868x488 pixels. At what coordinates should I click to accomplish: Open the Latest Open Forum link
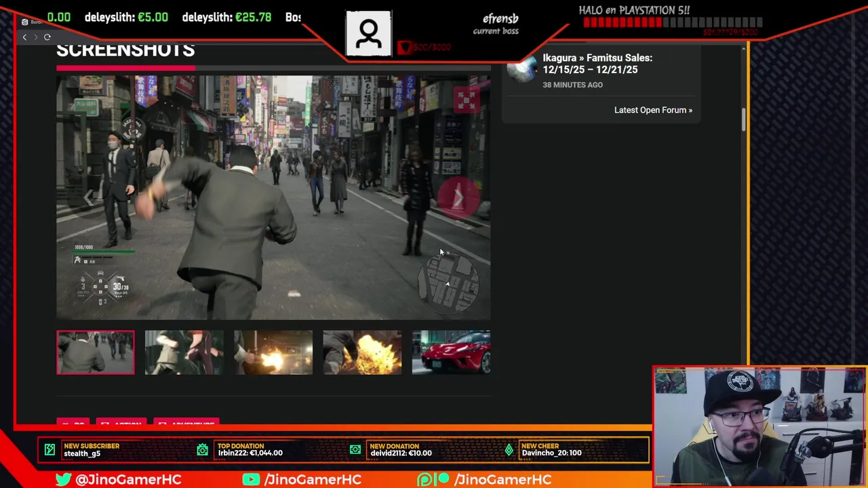pyautogui.click(x=653, y=110)
